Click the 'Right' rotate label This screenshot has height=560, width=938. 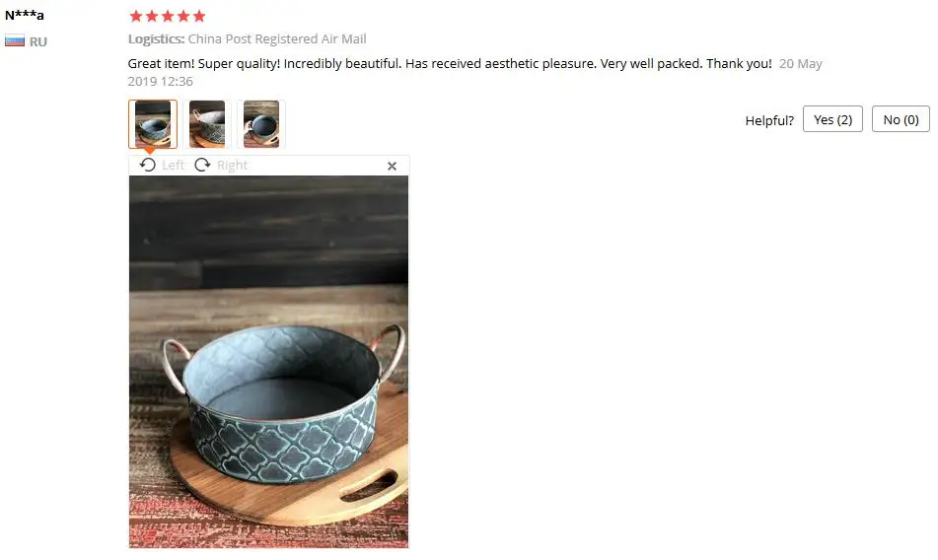tap(232, 165)
